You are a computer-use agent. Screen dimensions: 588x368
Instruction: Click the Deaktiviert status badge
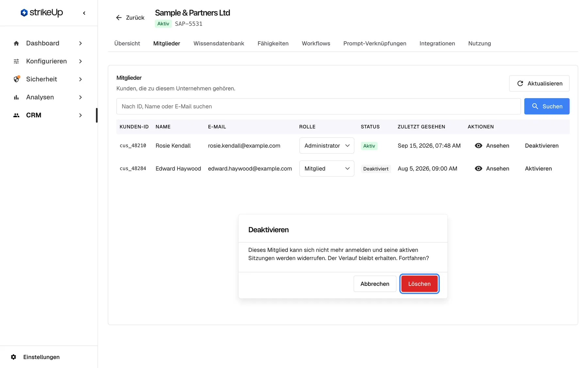(376, 169)
